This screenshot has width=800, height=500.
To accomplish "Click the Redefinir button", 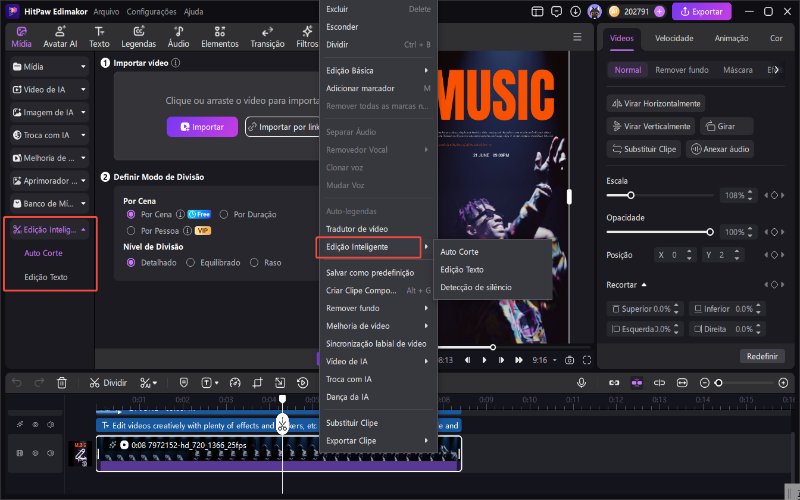I will [762, 356].
